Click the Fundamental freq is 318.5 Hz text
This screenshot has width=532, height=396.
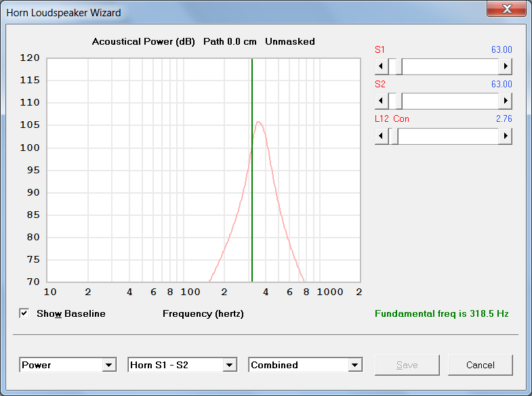coord(441,313)
